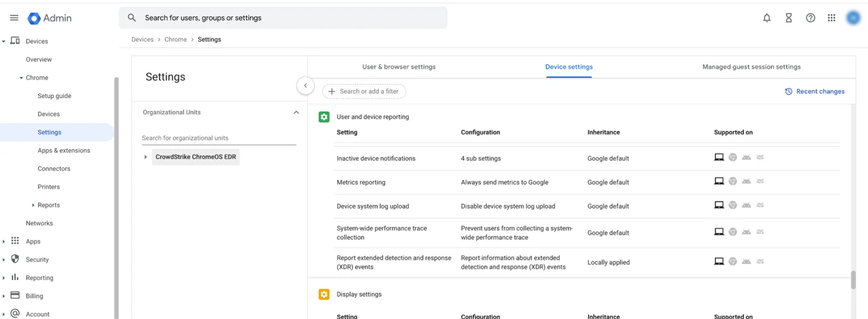868x319 pixels.
Task: Switch to User & browser settings tab
Action: (x=398, y=67)
